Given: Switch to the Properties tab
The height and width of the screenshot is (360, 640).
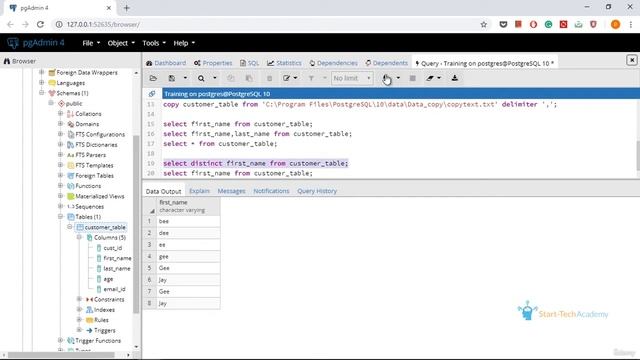Looking at the screenshot, I should click(213, 63).
